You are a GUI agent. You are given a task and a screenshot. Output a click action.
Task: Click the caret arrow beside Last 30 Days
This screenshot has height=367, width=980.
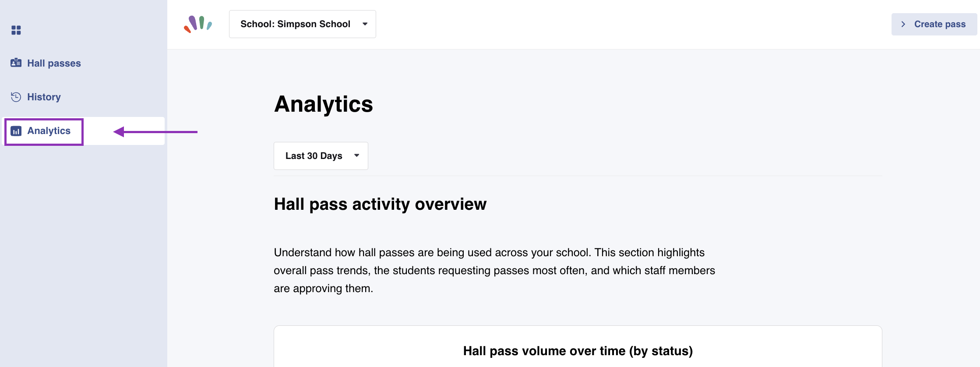(357, 155)
